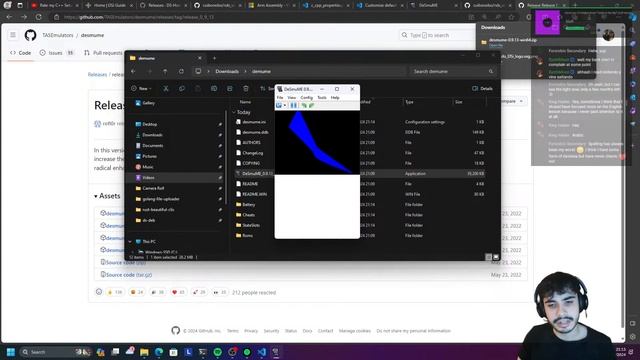640x360 pixels.
Task: Collapse the This PC tree node
Action: (130, 242)
